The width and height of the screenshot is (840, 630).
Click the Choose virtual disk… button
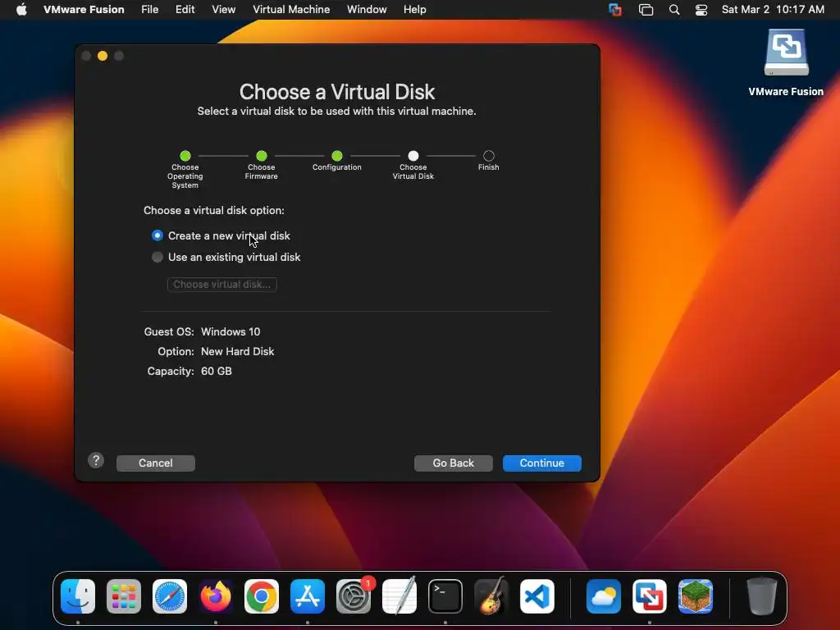tap(221, 285)
